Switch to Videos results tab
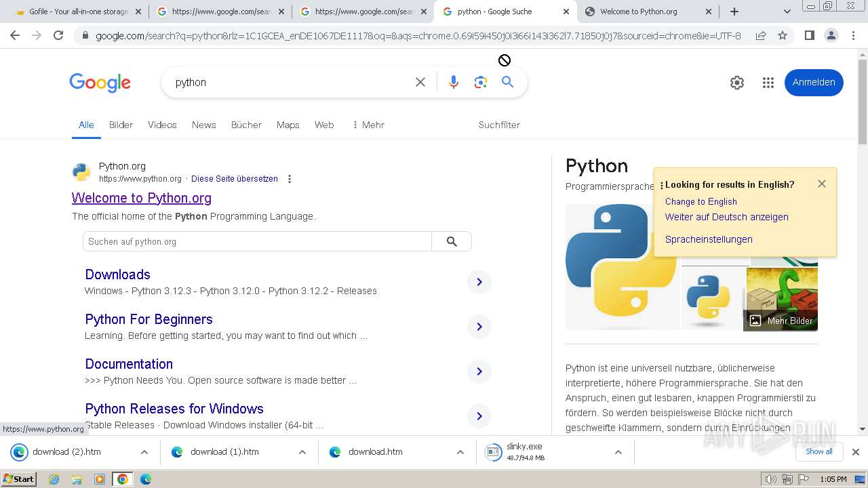This screenshot has height=488, width=868. pos(162,125)
